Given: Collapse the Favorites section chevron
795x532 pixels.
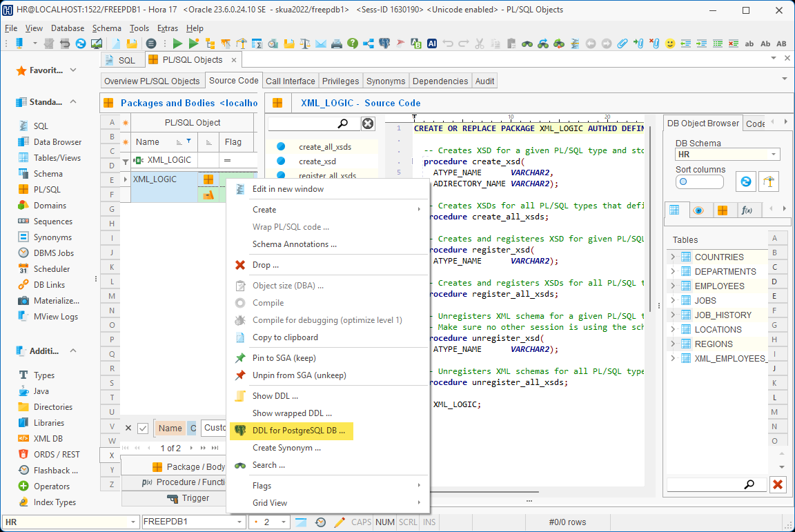Looking at the screenshot, I should click(73, 70).
